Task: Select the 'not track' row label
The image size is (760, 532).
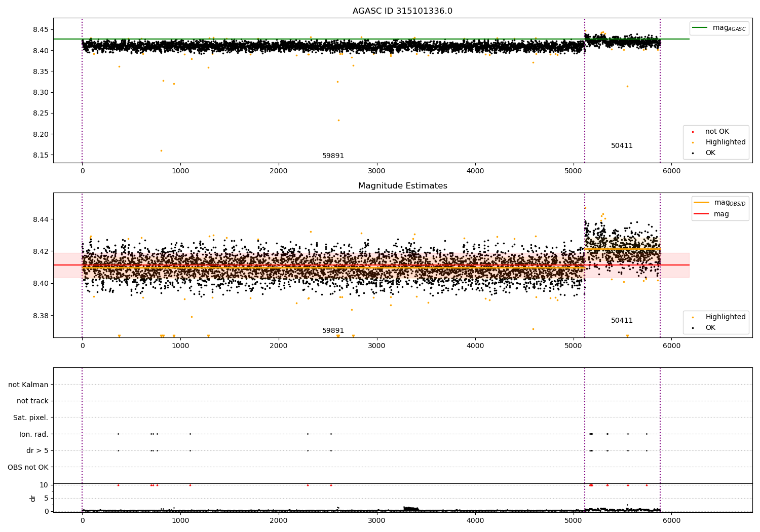Action: click(x=32, y=401)
